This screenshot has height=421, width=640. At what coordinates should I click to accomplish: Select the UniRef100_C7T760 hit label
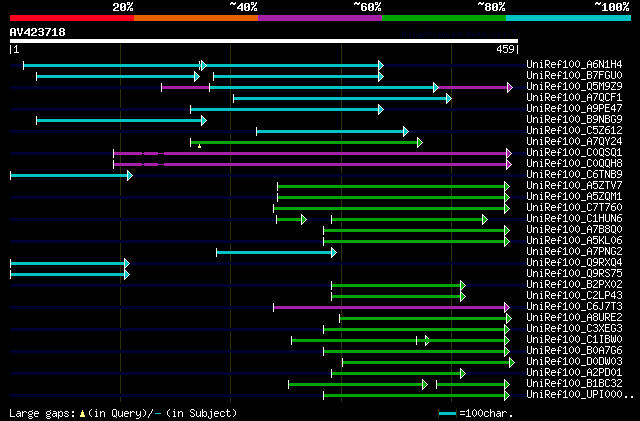pyautogui.click(x=574, y=208)
